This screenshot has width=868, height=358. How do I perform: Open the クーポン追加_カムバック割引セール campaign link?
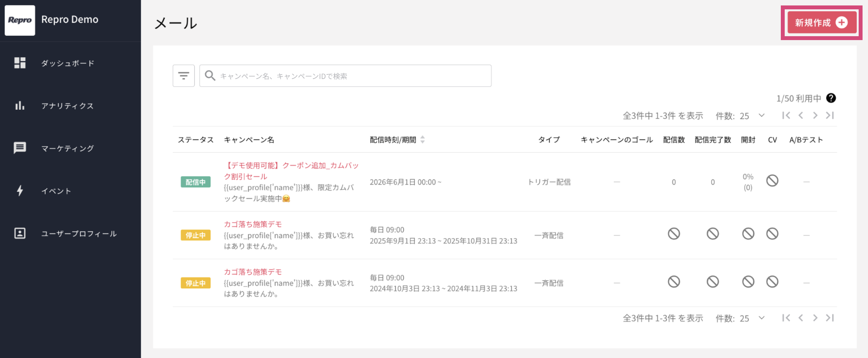[x=291, y=171]
